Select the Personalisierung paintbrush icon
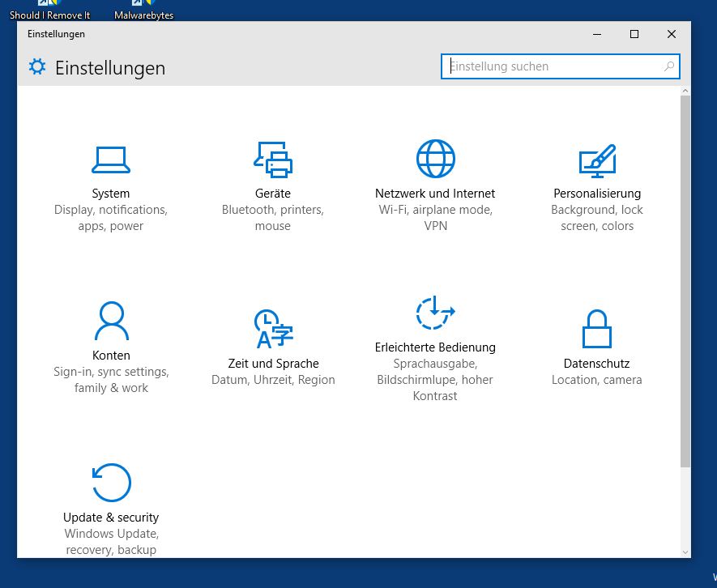The width and height of the screenshot is (717, 588). [x=597, y=160]
